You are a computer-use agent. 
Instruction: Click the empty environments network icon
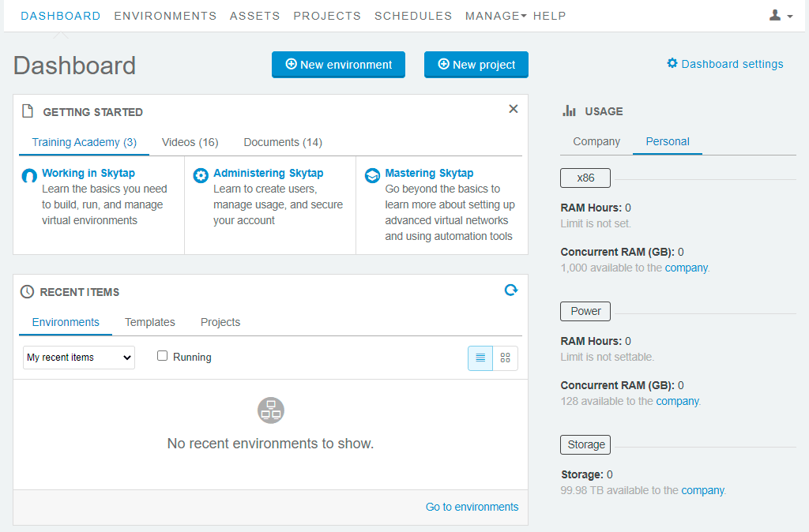(271, 410)
